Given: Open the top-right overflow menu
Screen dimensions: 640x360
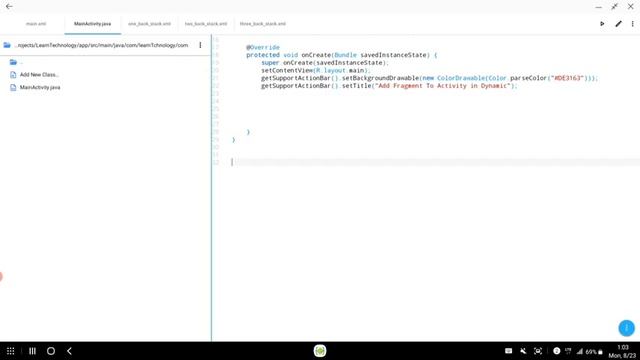Looking at the screenshot, I should click(633, 24).
